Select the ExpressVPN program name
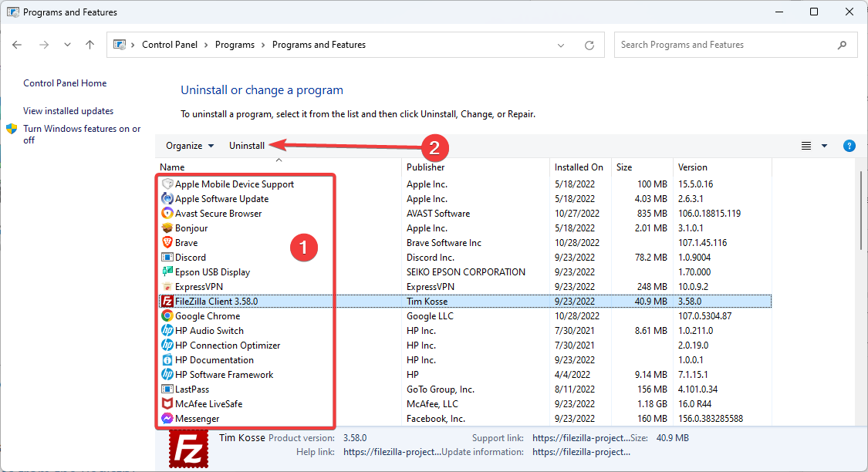 (199, 287)
